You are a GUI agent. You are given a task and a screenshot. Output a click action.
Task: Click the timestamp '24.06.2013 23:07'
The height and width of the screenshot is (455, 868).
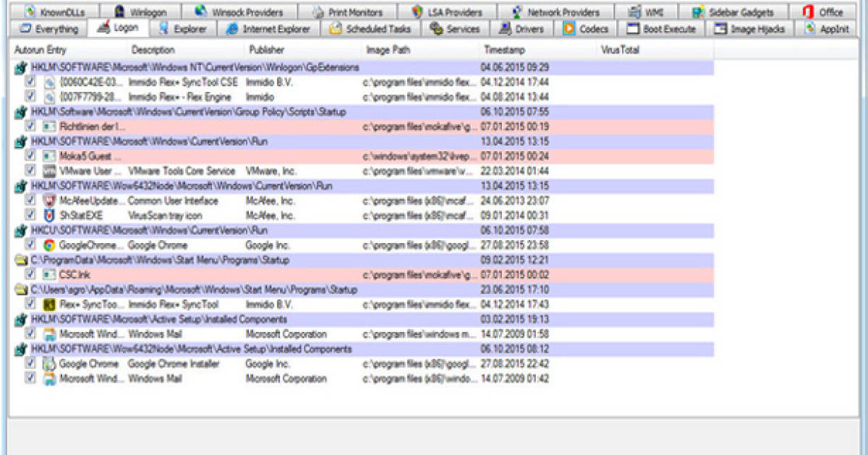514,201
